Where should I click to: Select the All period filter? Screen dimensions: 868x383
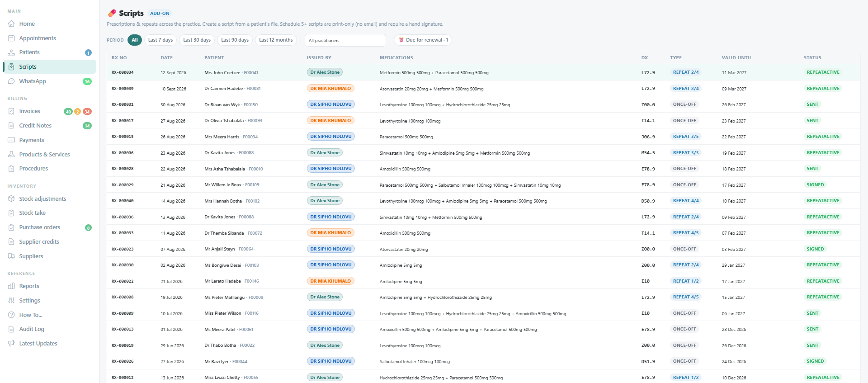(x=135, y=40)
